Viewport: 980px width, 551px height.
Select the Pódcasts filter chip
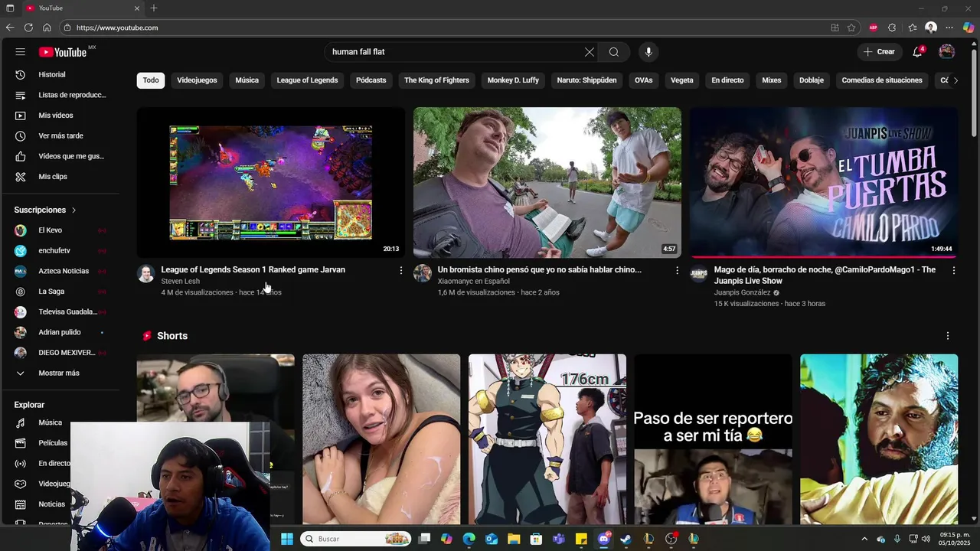point(371,80)
